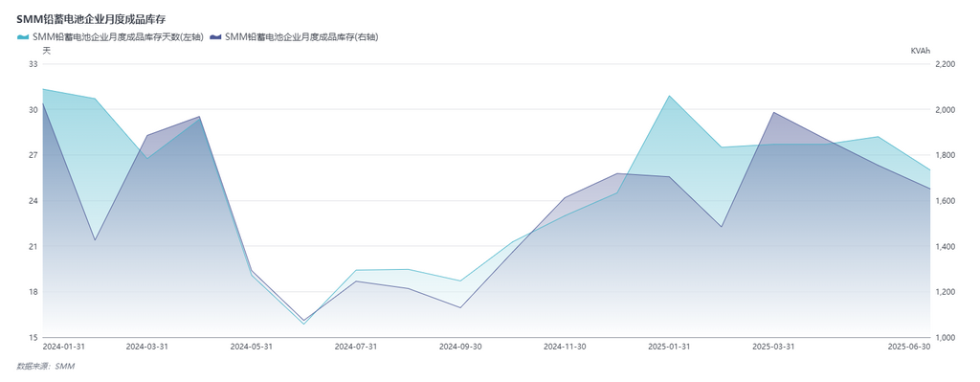
Task: Toggle the 月度成品库存天数(左轴) legend series
Action: pos(111,37)
